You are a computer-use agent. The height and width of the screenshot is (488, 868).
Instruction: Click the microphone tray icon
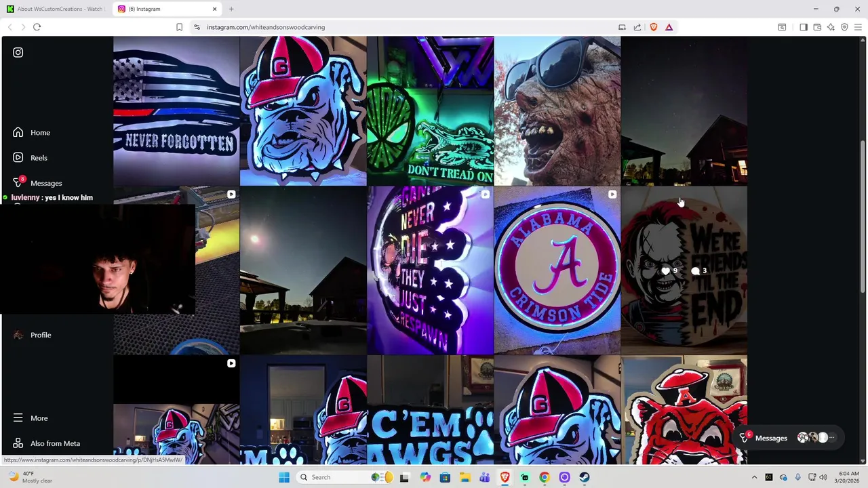(x=797, y=477)
